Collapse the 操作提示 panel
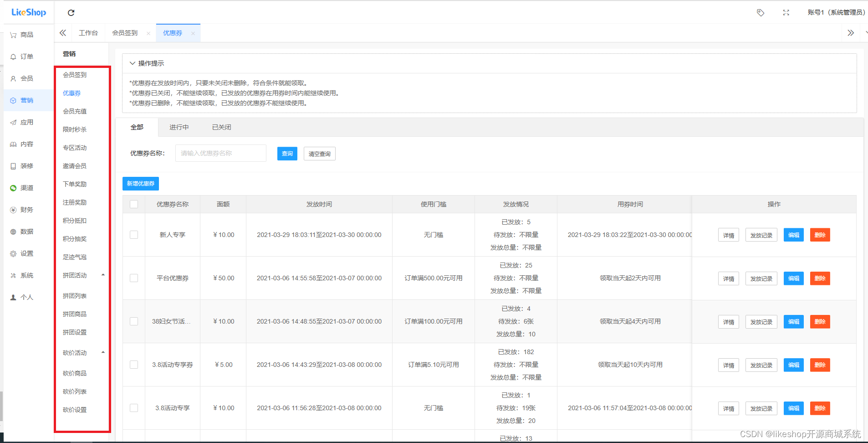Viewport: 868px width, 443px height. 133,63
